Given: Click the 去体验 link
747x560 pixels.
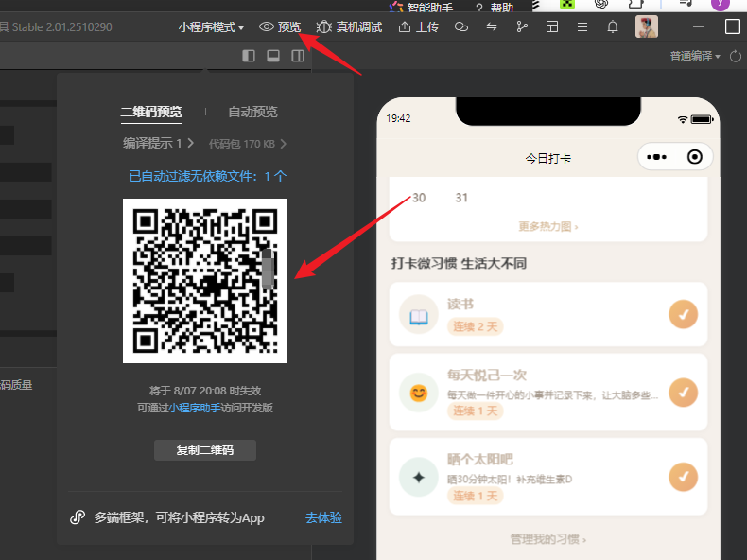Looking at the screenshot, I should (x=323, y=517).
